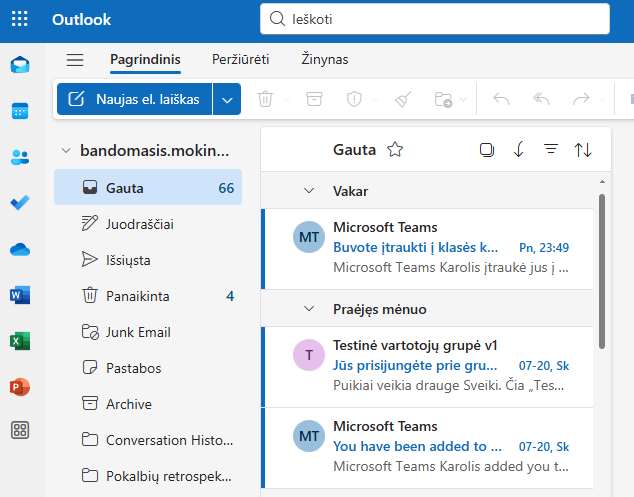Open People contacts in the app rail
Screen dimensions: 634x497
click(x=20, y=157)
